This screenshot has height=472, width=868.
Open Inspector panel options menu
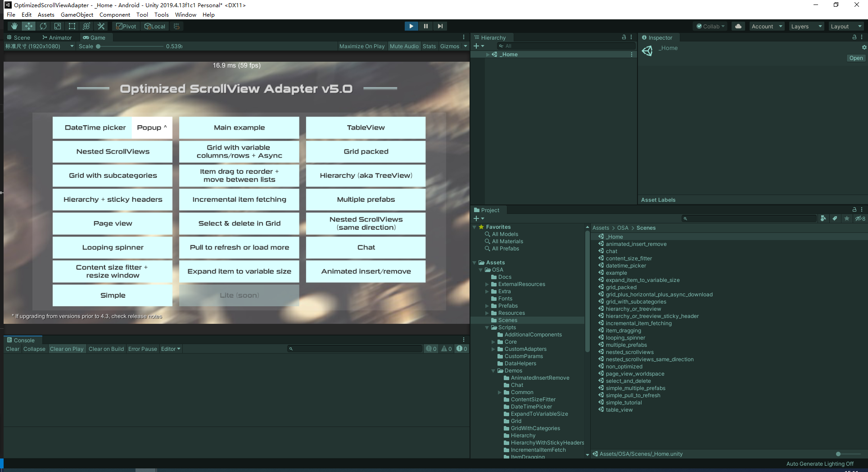pos(862,37)
